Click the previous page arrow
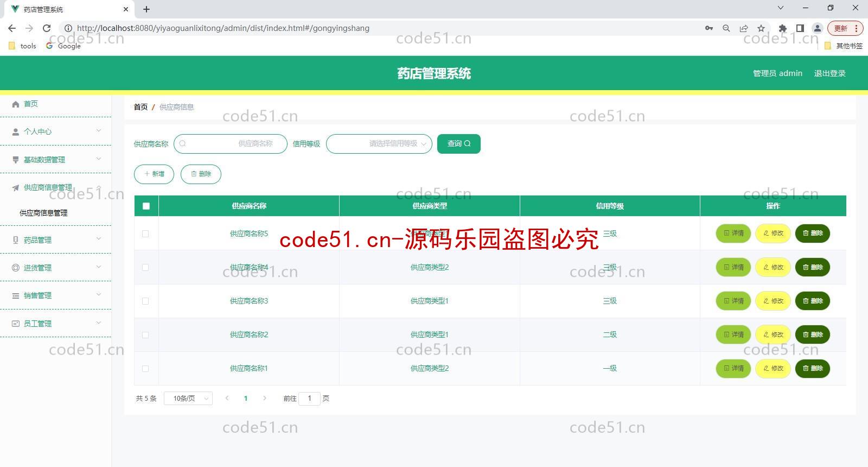868x467 pixels. coord(227,399)
